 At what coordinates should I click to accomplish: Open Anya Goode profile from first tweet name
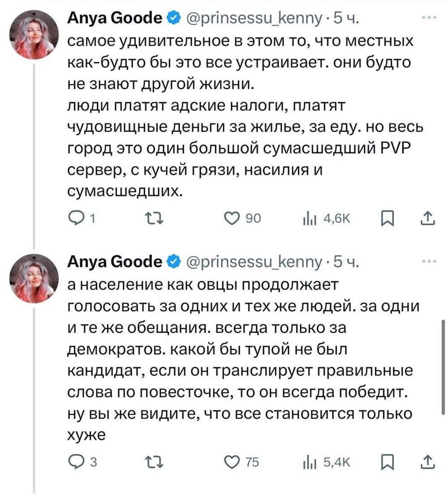click(115, 18)
